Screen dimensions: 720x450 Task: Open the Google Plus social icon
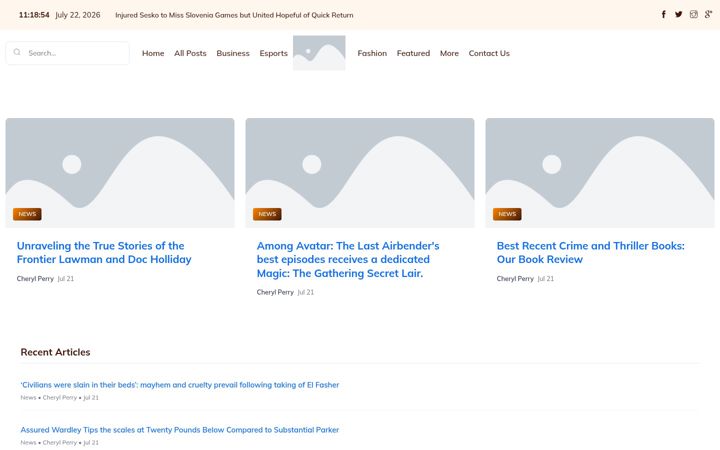tap(709, 14)
